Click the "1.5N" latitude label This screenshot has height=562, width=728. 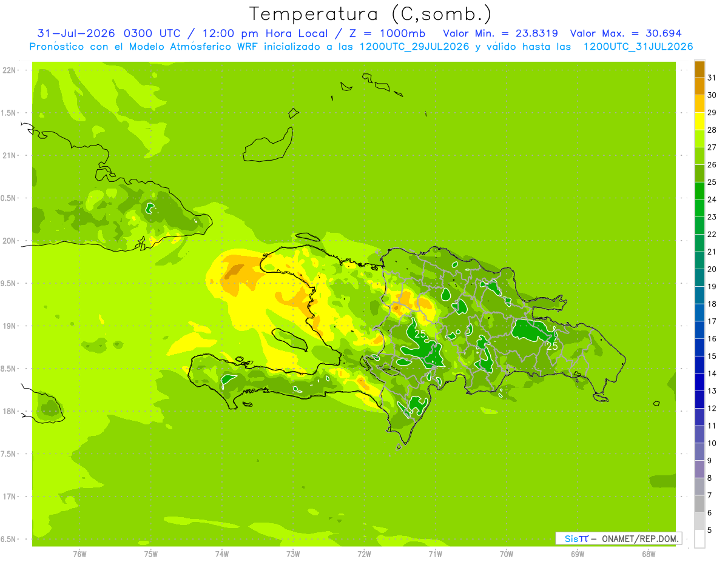[x=9, y=113]
